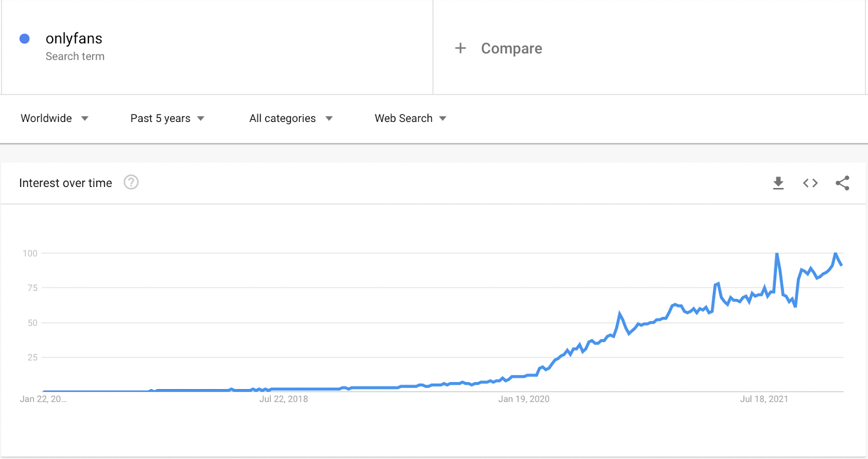Open the Web Search type dropdown

(411, 118)
